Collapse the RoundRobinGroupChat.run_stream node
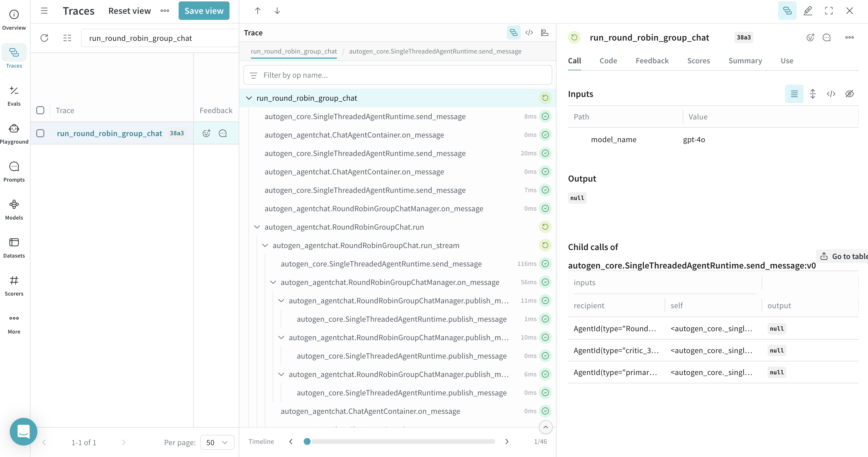This screenshot has height=457, width=868. [265, 245]
